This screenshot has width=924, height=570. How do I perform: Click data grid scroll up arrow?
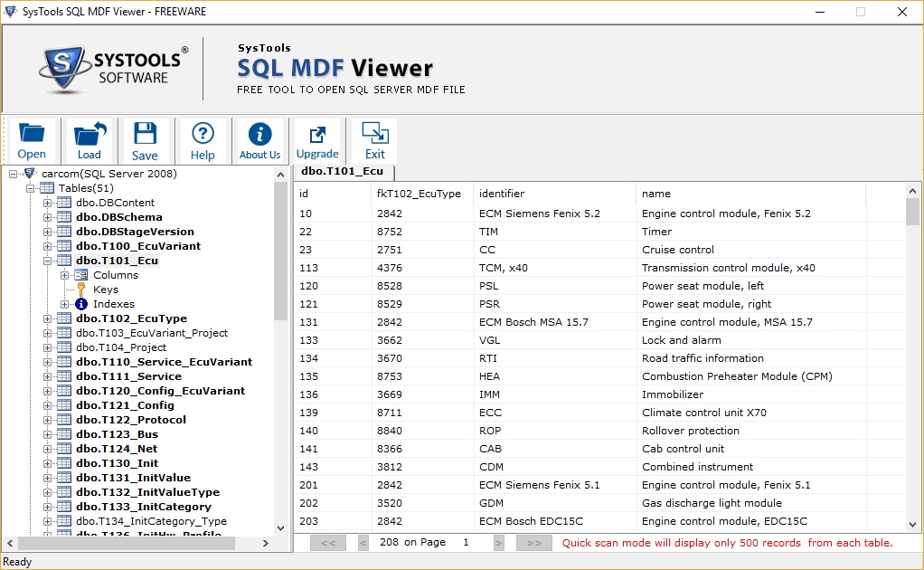pyautogui.click(x=912, y=191)
